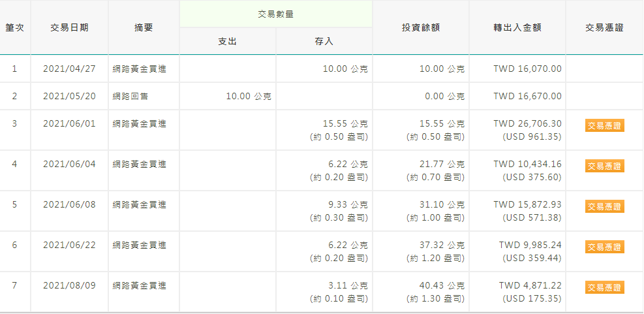Open the 交易憑證 for the 2021/06/04 transaction
Image resolution: width=644 pixels, height=314 pixels.
(604, 166)
